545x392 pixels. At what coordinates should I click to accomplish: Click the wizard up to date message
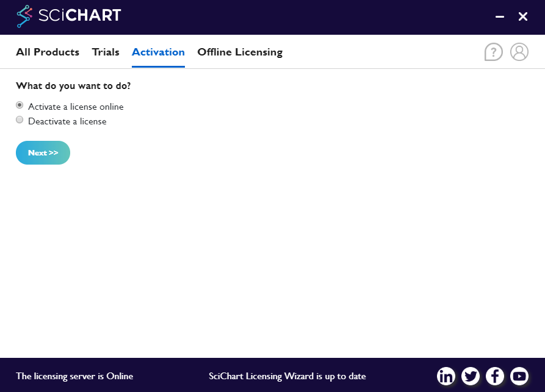[287, 376]
